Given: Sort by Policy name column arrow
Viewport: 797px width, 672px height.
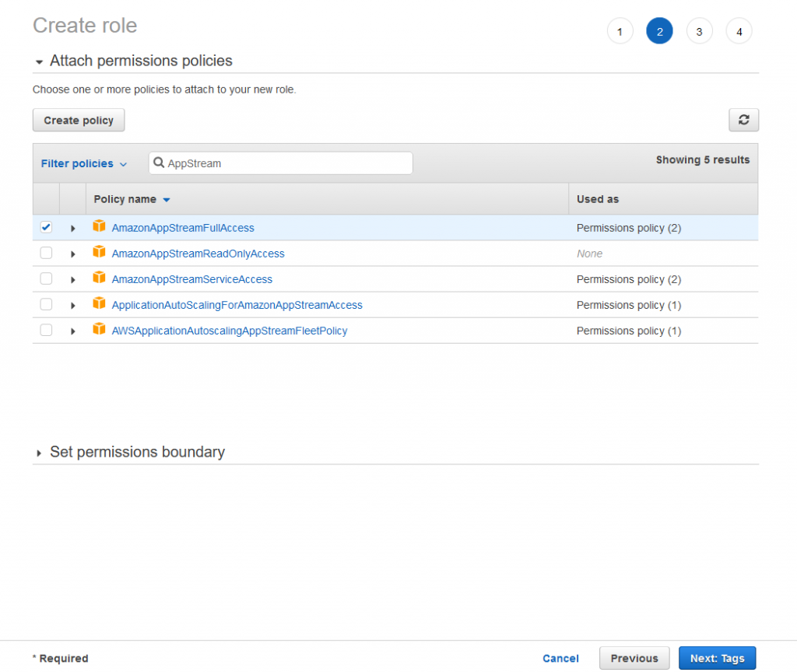Looking at the screenshot, I should pyautogui.click(x=167, y=200).
